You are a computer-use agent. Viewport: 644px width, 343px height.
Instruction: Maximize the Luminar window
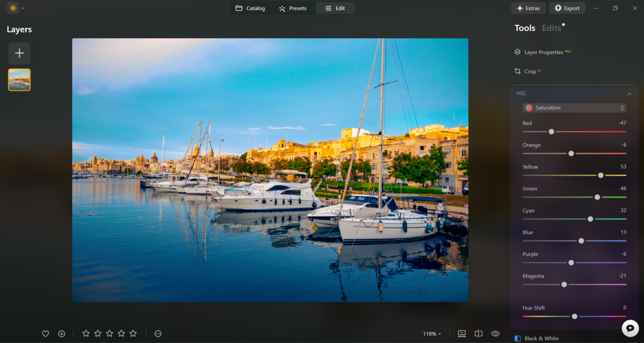coord(616,8)
